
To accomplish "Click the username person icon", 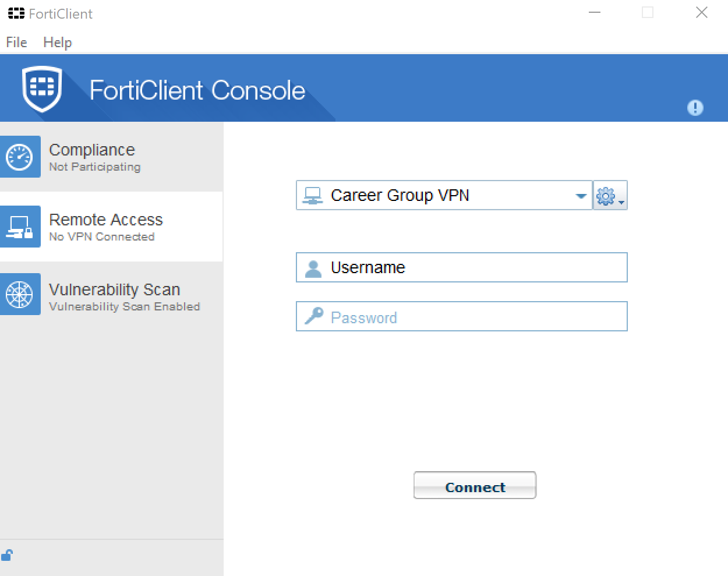I will 313,267.
